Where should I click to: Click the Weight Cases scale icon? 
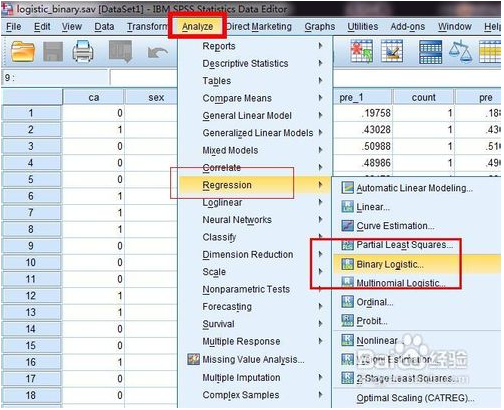(x=460, y=51)
